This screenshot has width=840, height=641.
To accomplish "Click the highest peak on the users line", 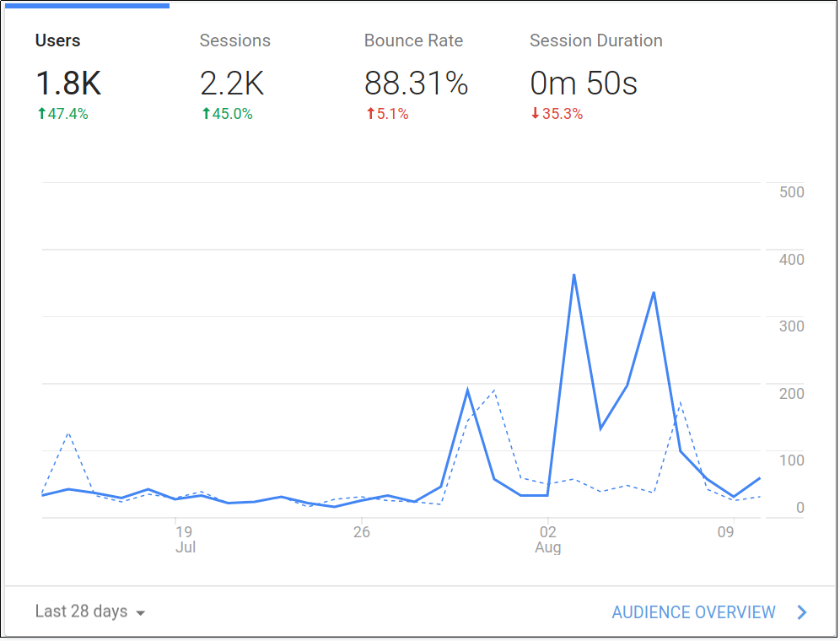I will pos(573,275).
